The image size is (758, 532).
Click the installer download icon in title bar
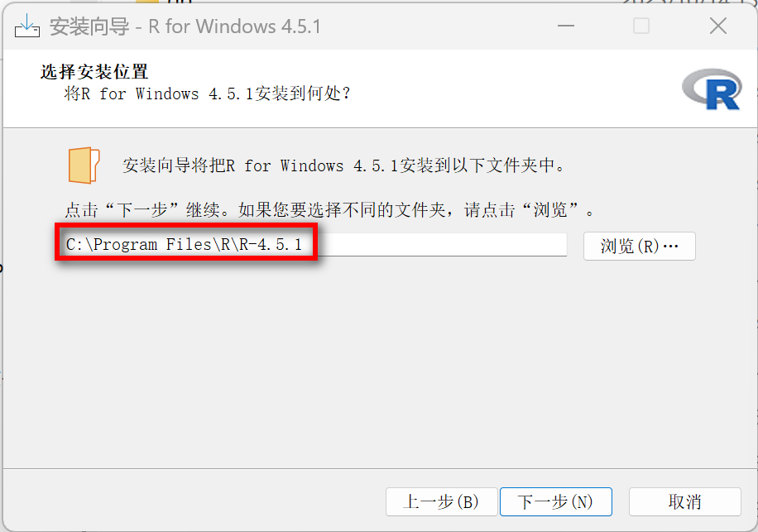click(27, 26)
